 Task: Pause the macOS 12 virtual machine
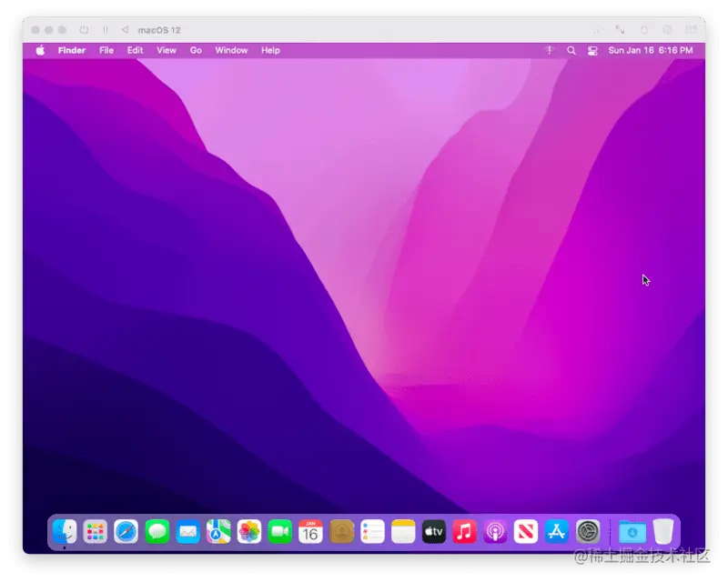106,30
